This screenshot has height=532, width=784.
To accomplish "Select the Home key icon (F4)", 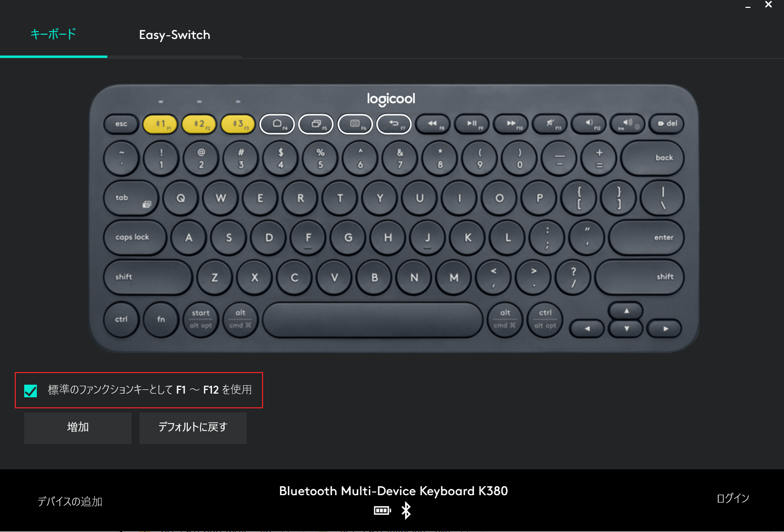I will [277, 124].
